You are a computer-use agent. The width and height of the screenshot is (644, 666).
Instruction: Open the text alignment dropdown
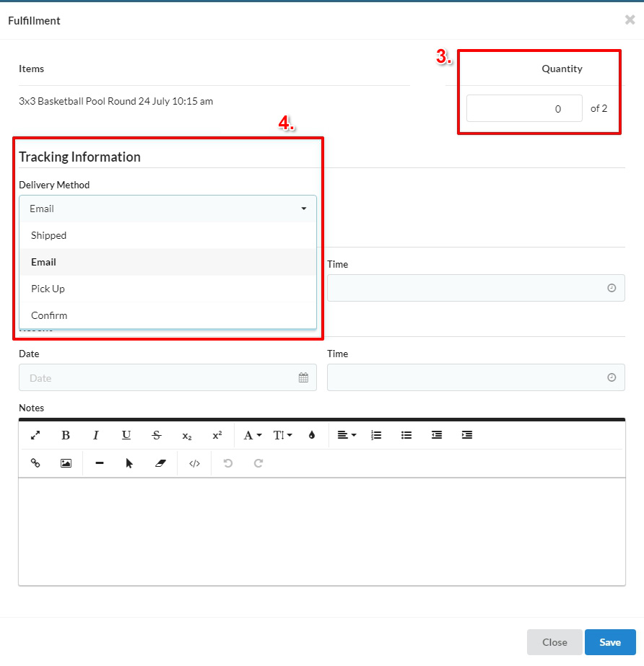347,435
